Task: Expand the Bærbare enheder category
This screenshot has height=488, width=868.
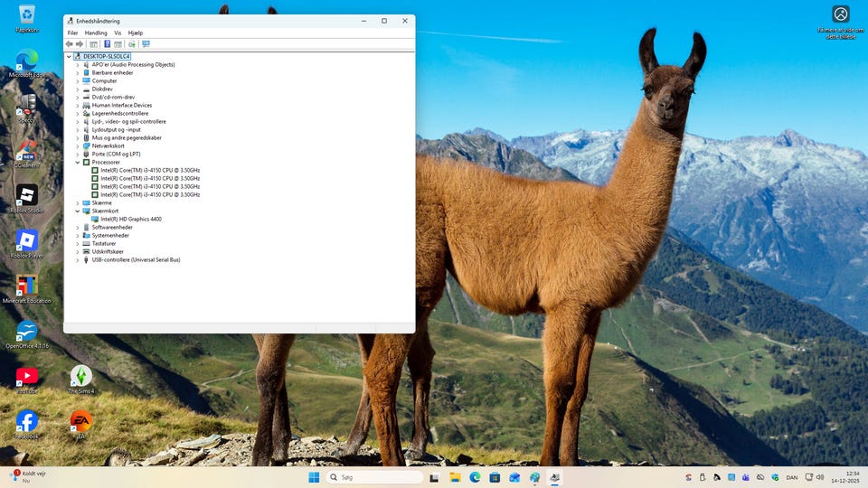Action: (x=78, y=72)
